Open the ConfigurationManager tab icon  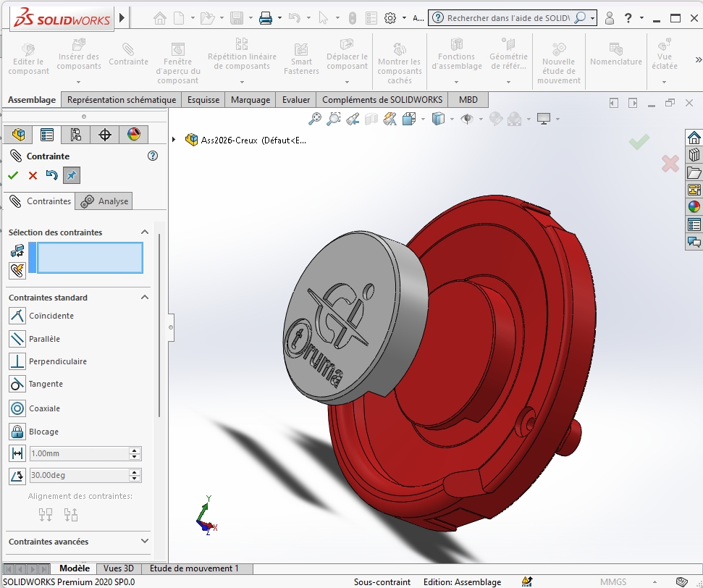[76, 135]
